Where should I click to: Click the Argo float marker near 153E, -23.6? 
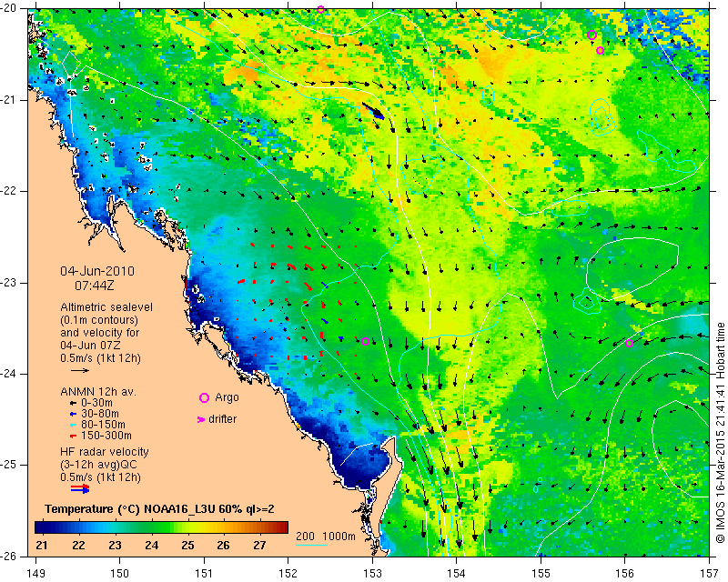(365, 342)
